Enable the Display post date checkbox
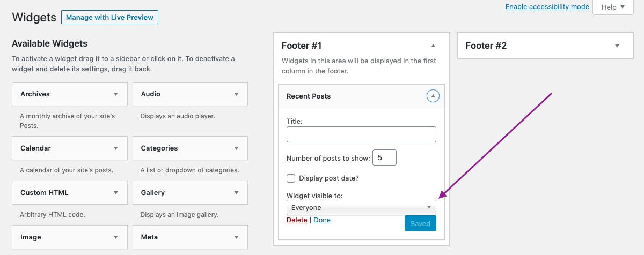Image resolution: width=644 pixels, height=255 pixels. [x=291, y=178]
